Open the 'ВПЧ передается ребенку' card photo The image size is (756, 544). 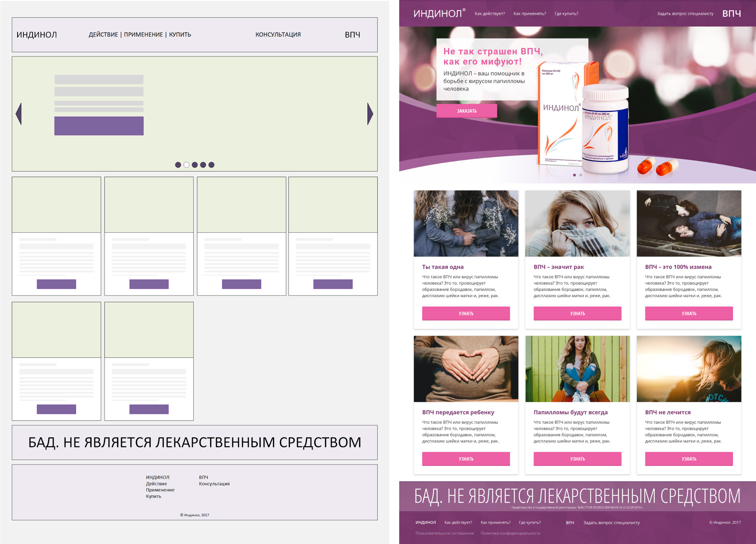point(466,369)
